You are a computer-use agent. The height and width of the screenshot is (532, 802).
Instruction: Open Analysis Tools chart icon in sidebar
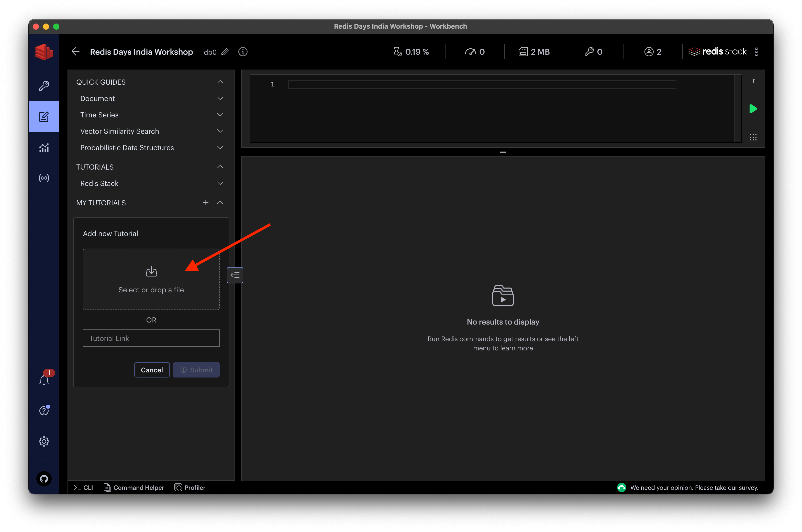[x=44, y=147]
